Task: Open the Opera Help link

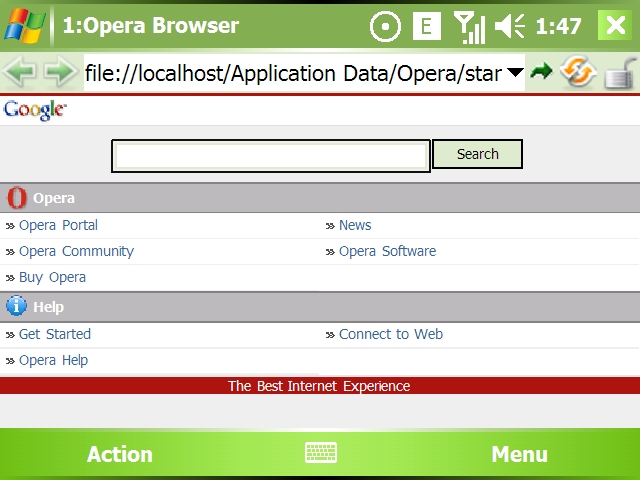Action: (53, 360)
